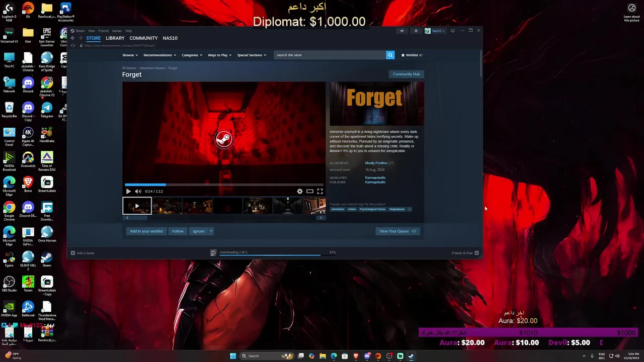Mute the trailer volume speaker icon

(x=138, y=191)
